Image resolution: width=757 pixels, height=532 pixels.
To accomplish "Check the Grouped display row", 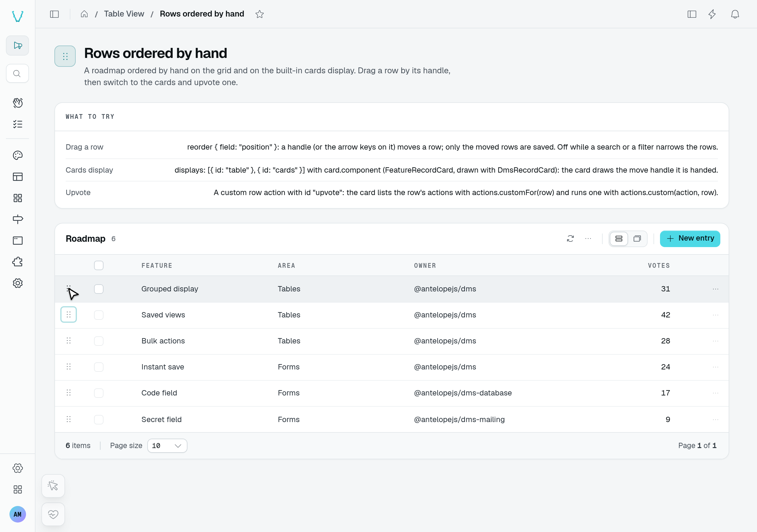I will click(98, 289).
